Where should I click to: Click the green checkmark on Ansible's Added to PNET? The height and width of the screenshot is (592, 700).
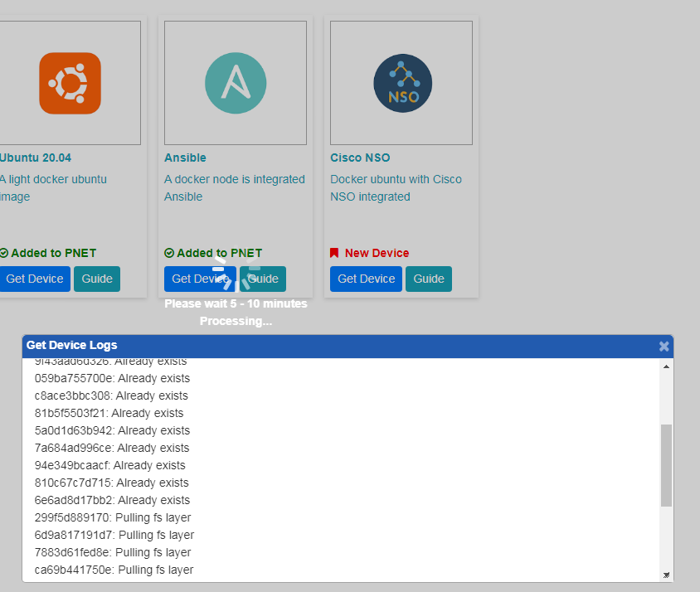[168, 253]
